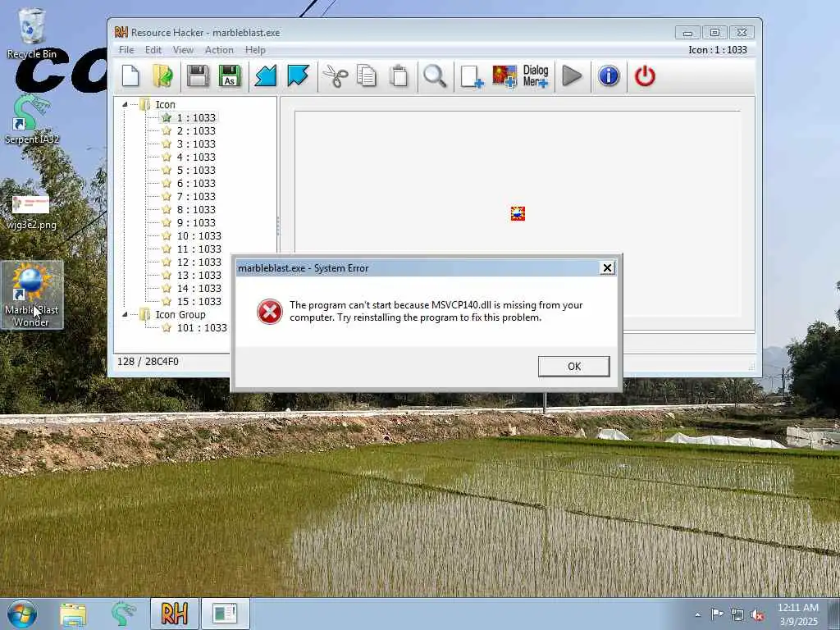The width and height of the screenshot is (840, 630).
Task: Show hidden tray icons arrow
Action: pos(697,615)
